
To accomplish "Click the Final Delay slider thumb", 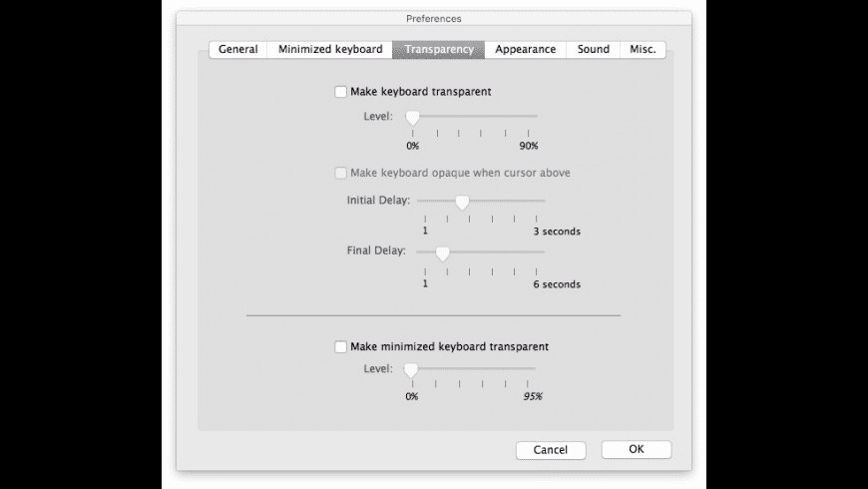I will click(x=442, y=252).
